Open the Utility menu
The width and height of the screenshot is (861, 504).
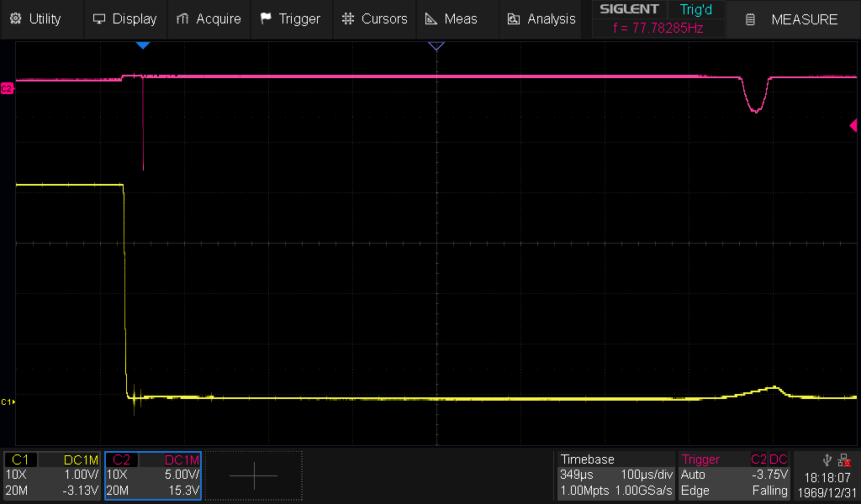[36, 18]
